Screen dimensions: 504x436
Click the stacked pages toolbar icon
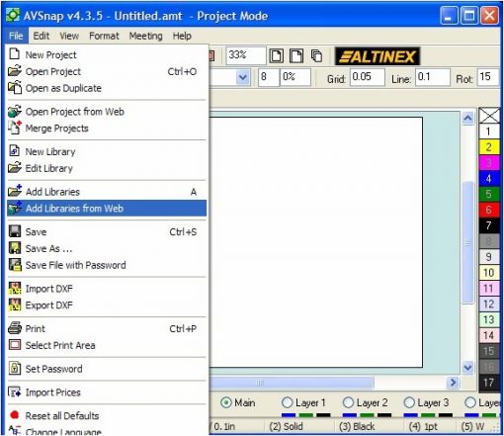(316, 56)
